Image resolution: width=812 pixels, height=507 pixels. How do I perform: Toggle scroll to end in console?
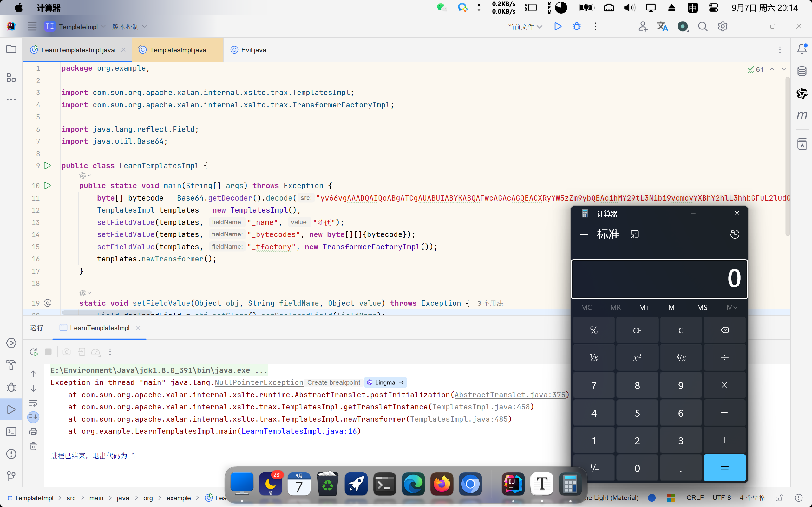tap(33, 417)
